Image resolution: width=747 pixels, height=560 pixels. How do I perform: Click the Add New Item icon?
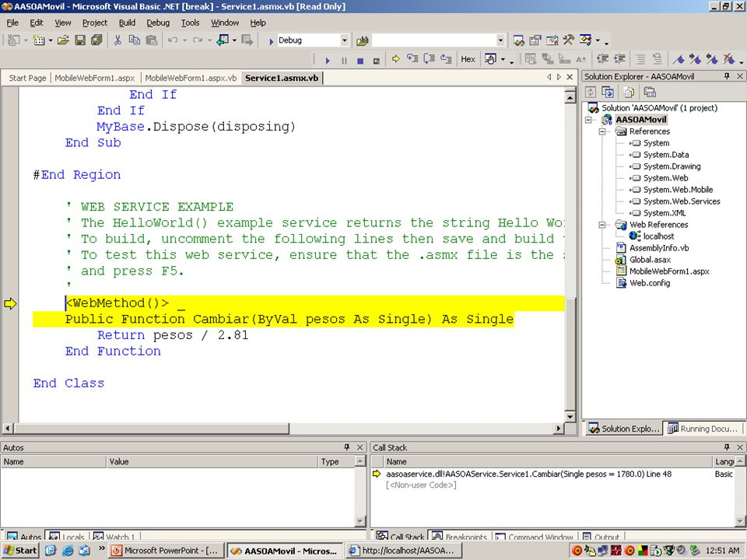39,40
